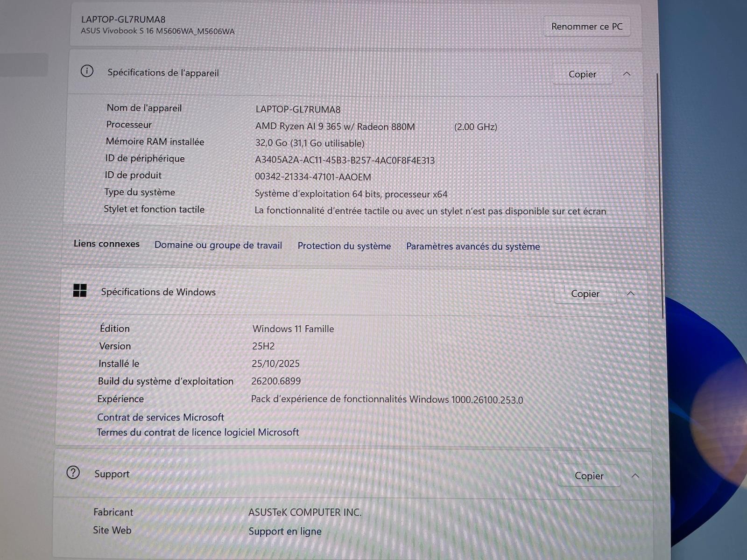Click the Windows logo icon
Image resolution: width=747 pixels, height=560 pixels.
click(80, 290)
